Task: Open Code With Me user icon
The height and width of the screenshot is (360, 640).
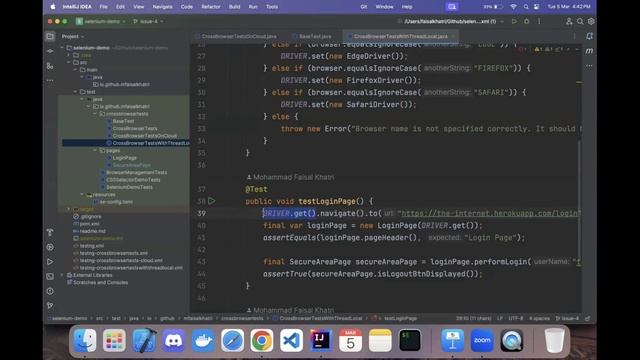Action: (x=569, y=21)
